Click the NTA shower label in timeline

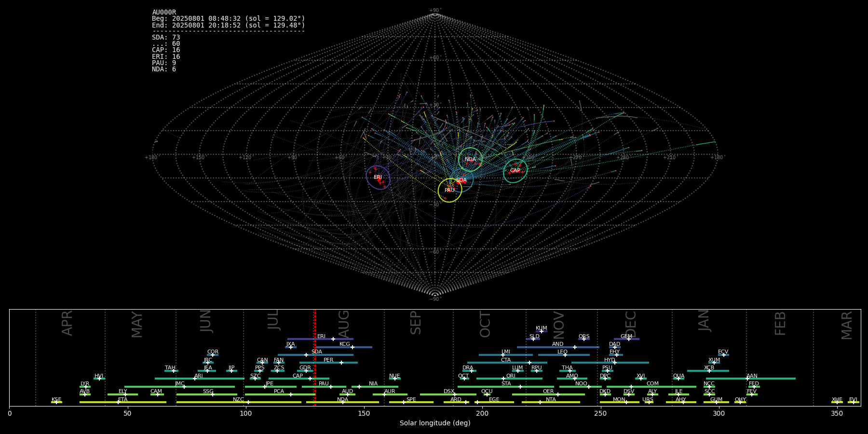pyautogui.click(x=551, y=400)
